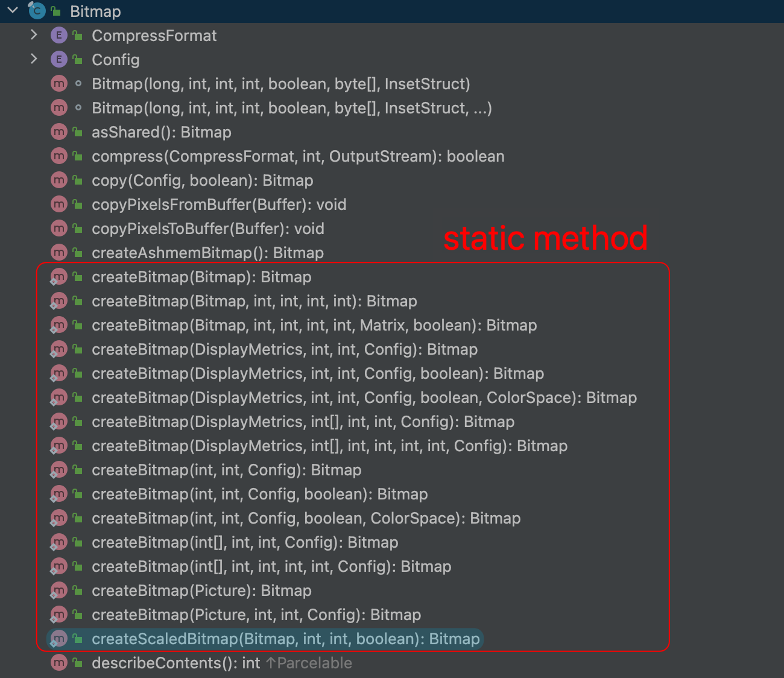Select copy(Config, boolean) method
The width and height of the screenshot is (784, 678).
coord(202,180)
